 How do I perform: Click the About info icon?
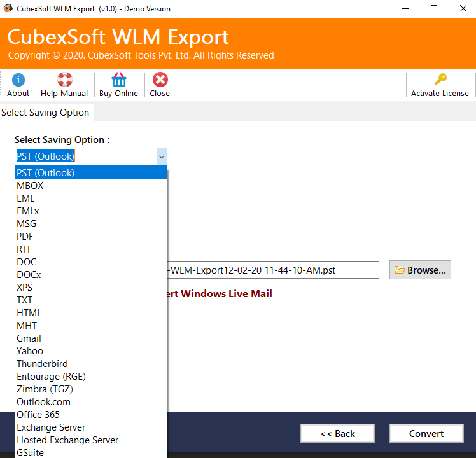18,80
